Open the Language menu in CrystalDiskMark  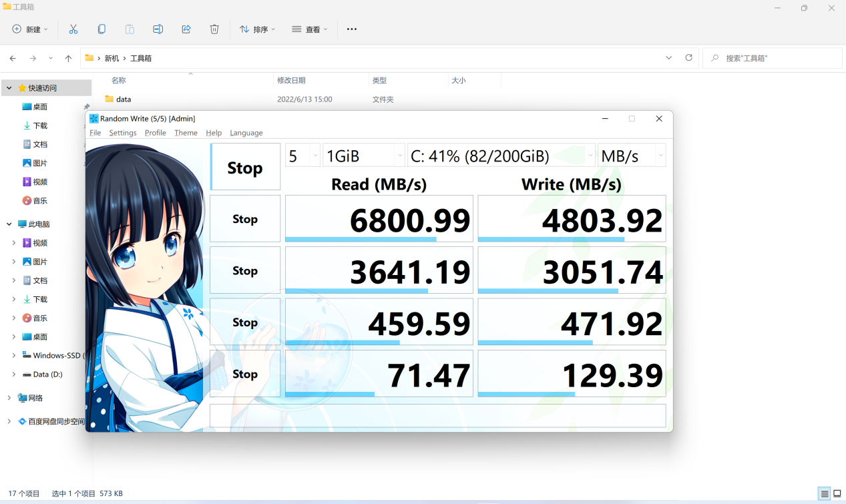tap(246, 133)
